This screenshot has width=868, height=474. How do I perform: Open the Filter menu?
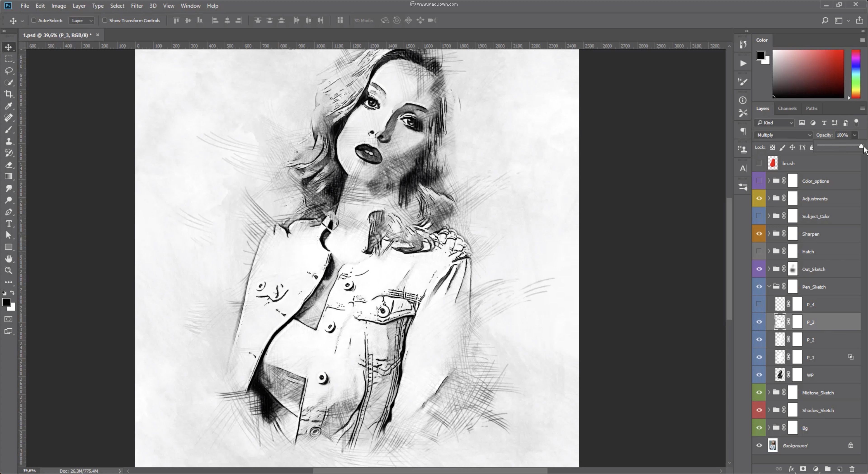coord(137,6)
